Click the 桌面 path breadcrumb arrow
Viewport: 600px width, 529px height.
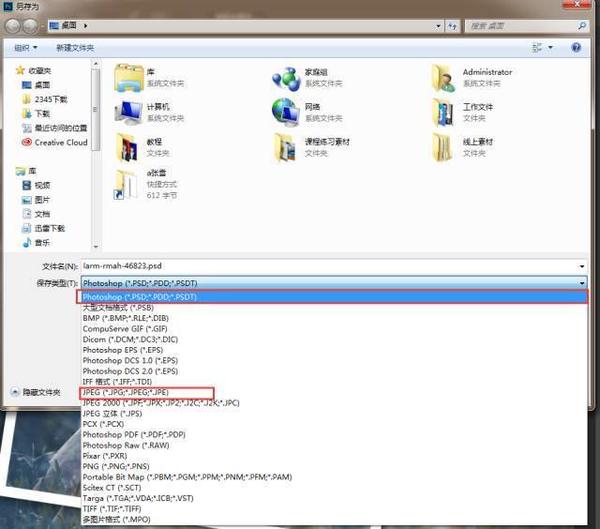pyautogui.click(x=85, y=26)
